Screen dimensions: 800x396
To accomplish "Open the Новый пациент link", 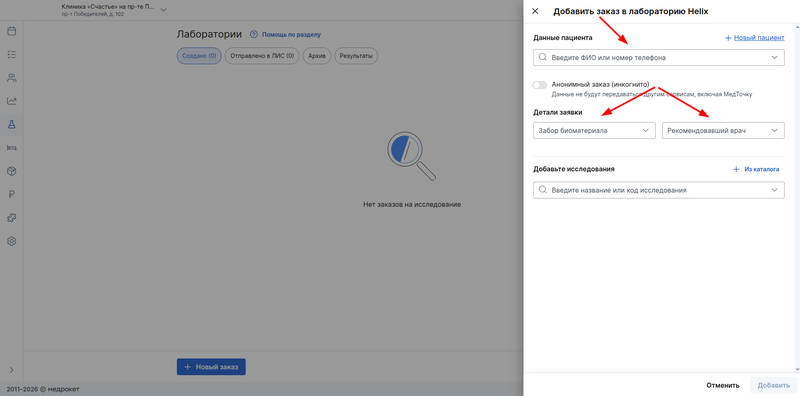I will [759, 38].
